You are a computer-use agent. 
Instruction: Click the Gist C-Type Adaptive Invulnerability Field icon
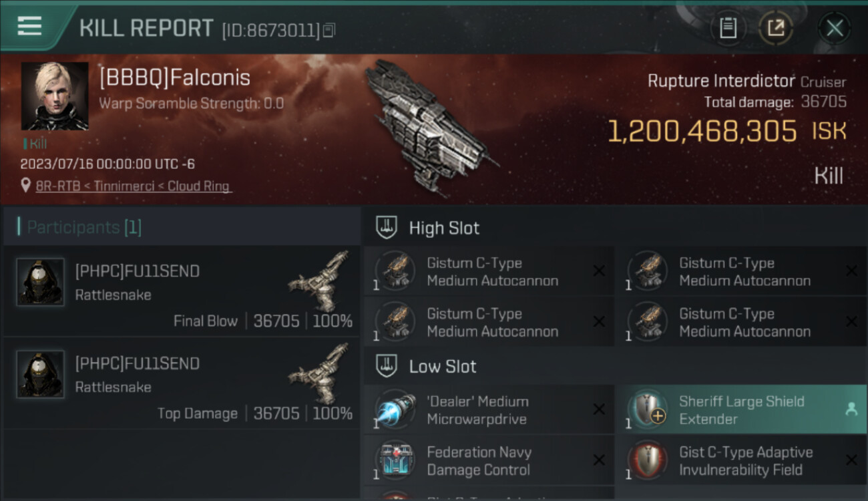tap(648, 461)
